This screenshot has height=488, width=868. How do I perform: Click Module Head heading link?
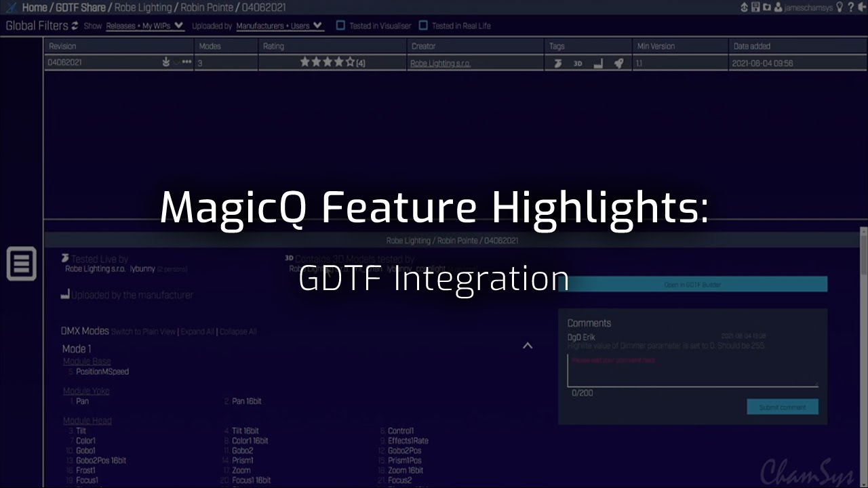point(87,421)
